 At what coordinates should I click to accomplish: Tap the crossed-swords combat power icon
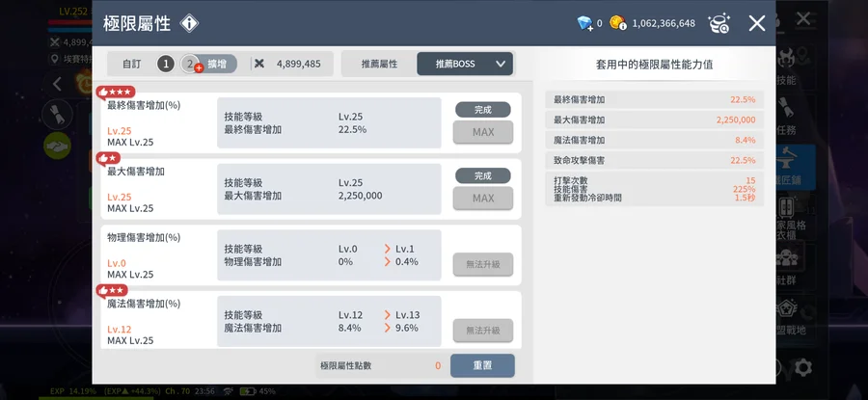pyautogui.click(x=258, y=64)
